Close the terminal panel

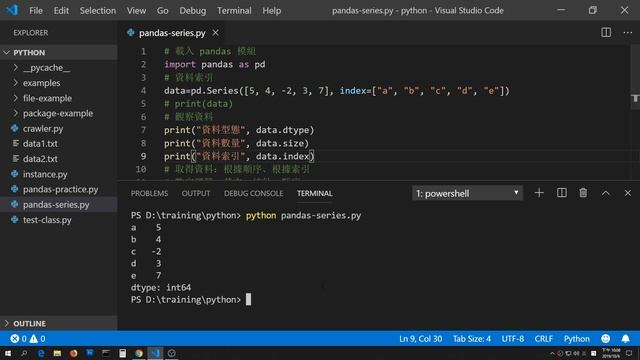[627, 193]
